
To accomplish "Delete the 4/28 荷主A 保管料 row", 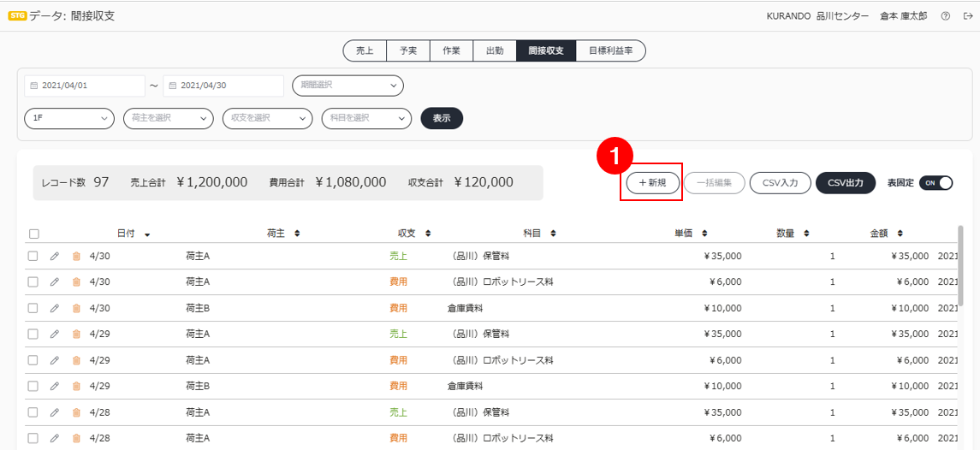I will click(x=76, y=412).
